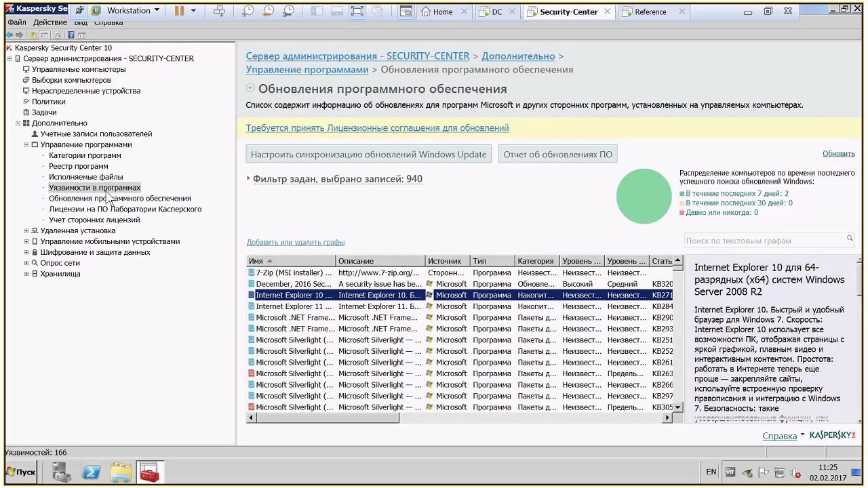The width and height of the screenshot is (868, 488).
Task: Click the pause virtual machine icon
Action: click(x=179, y=11)
